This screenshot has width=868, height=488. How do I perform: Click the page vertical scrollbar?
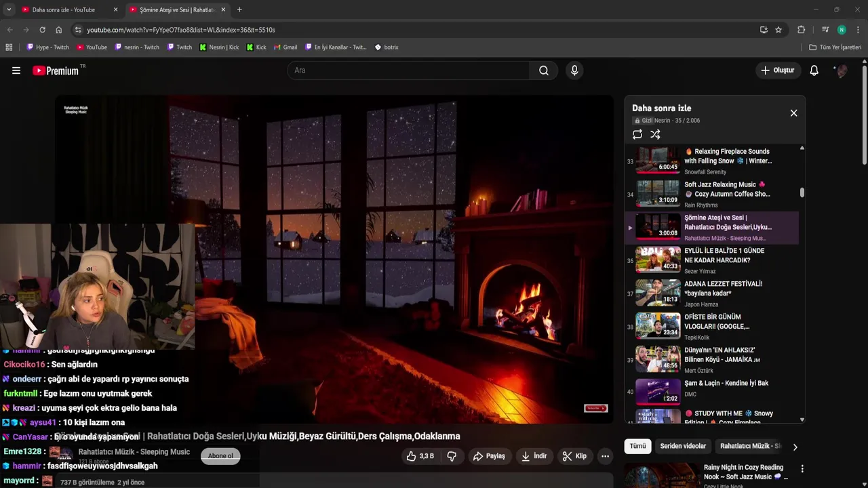(864, 114)
